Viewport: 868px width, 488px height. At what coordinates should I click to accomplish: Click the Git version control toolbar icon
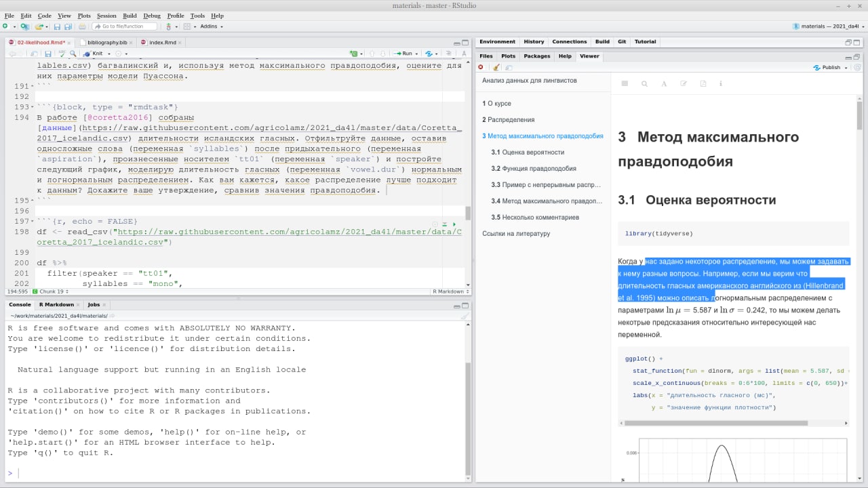click(168, 26)
